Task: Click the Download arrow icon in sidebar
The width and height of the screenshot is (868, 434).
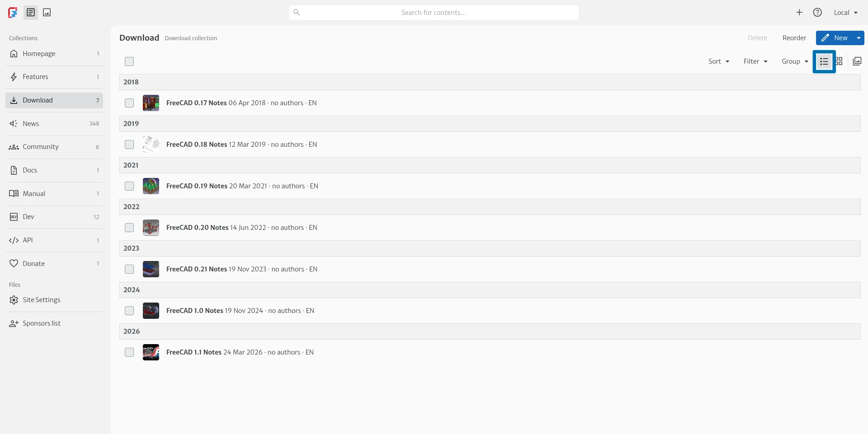Action: tap(14, 100)
